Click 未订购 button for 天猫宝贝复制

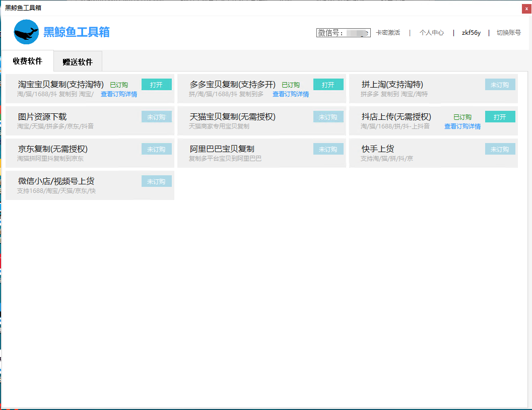[328, 117]
